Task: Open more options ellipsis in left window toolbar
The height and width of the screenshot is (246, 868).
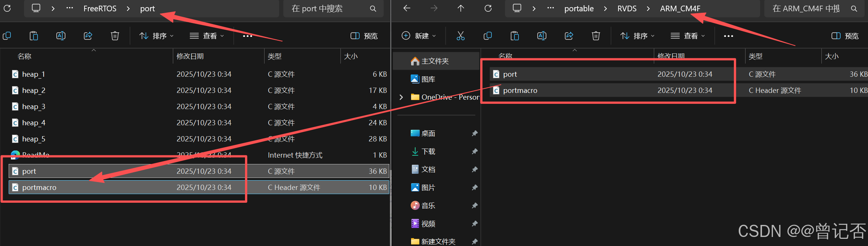Action: (x=248, y=36)
